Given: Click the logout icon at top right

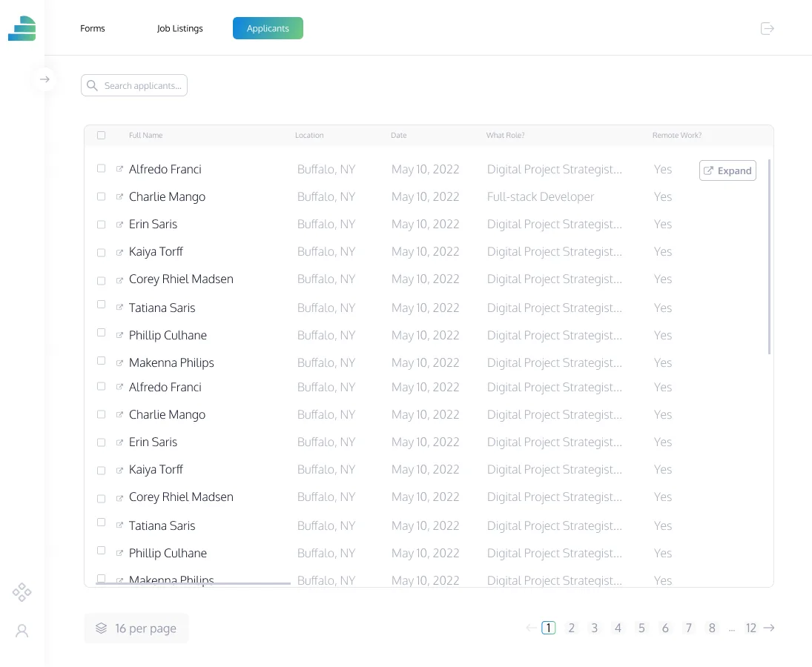Looking at the screenshot, I should pyautogui.click(x=767, y=28).
